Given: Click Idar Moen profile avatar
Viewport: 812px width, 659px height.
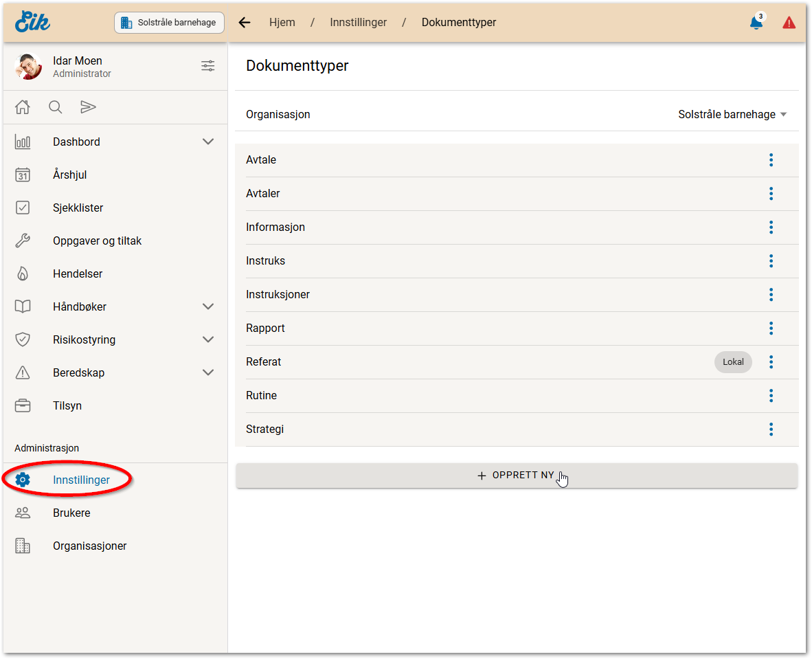Looking at the screenshot, I should click(28, 67).
